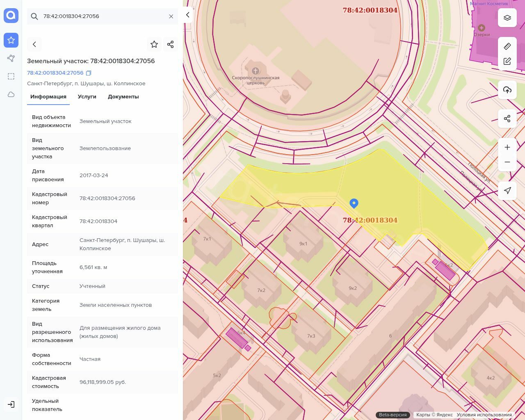Image resolution: width=525 pixels, height=420 pixels.
Task: Go back using the left arrow button
Action: click(34, 44)
